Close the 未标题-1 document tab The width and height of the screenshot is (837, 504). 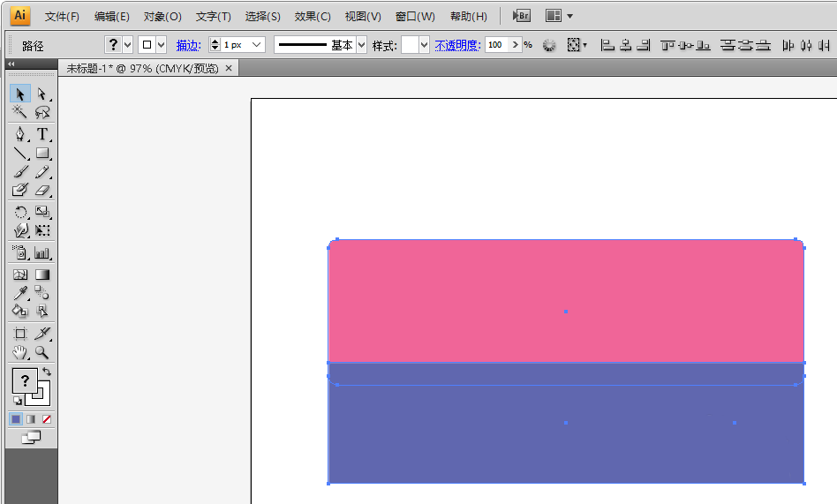coord(229,68)
